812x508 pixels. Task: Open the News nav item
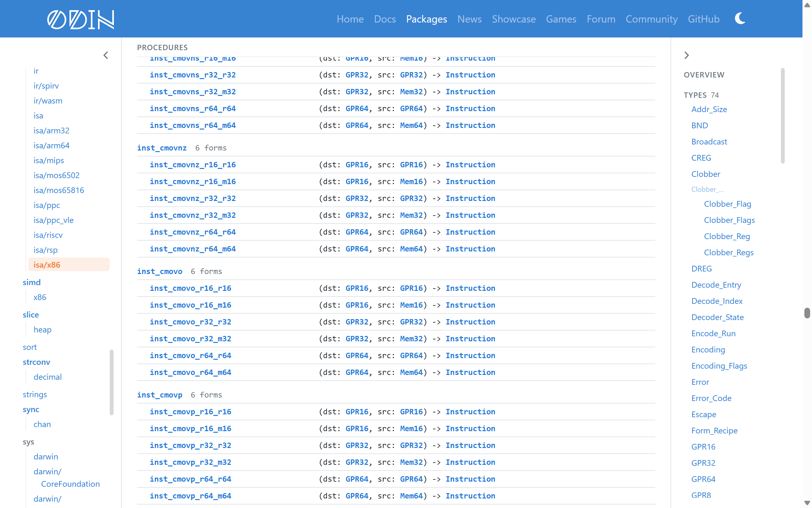pyautogui.click(x=469, y=19)
